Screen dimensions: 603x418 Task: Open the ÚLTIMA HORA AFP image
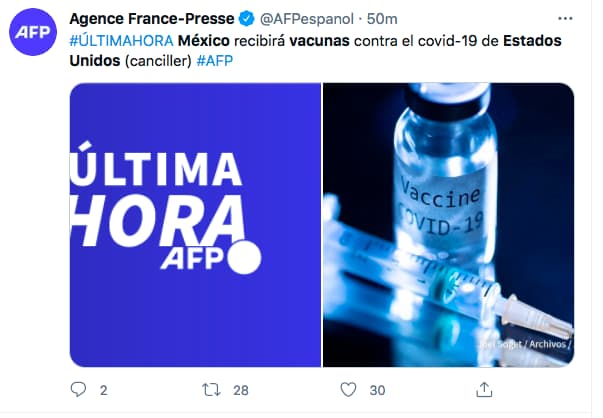tap(195, 224)
